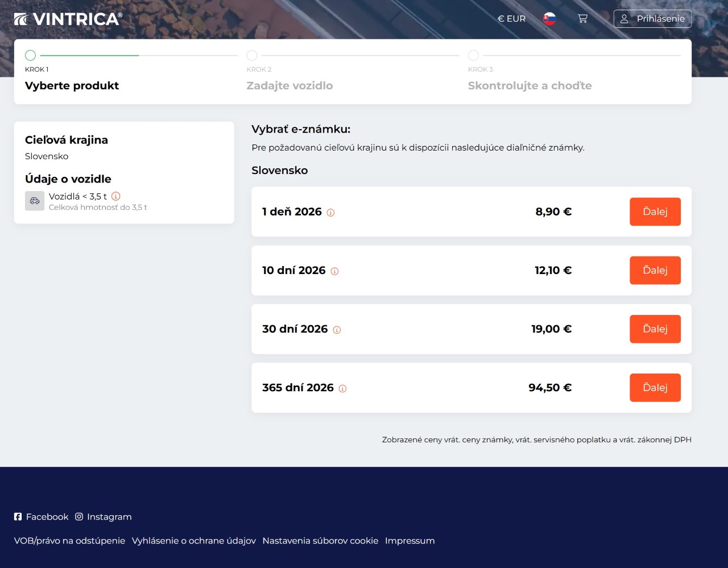Viewport: 728px width, 568px height.
Task: Select the Krok 1 step circle
Action: click(31, 55)
